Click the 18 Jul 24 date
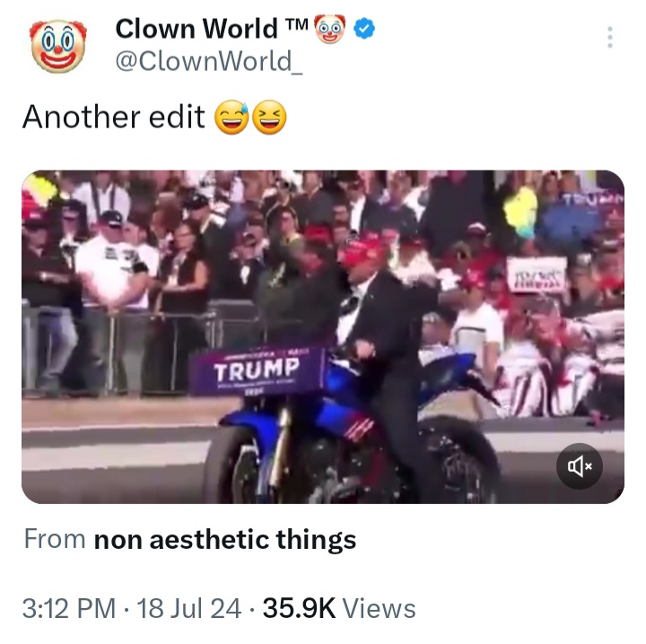This screenshot has height=644, width=646. [190, 609]
